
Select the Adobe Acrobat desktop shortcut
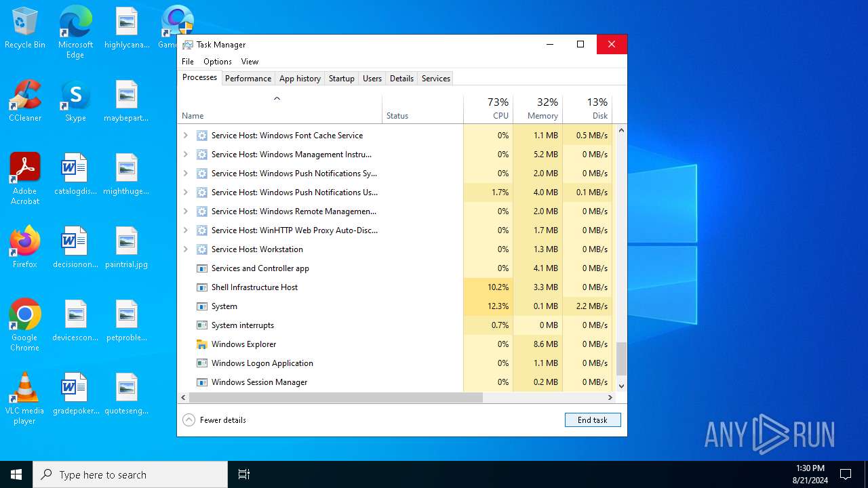[25, 178]
